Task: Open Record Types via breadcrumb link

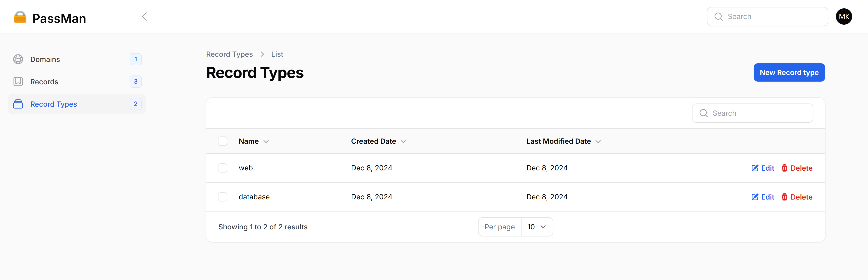Action: pyautogui.click(x=230, y=54)
